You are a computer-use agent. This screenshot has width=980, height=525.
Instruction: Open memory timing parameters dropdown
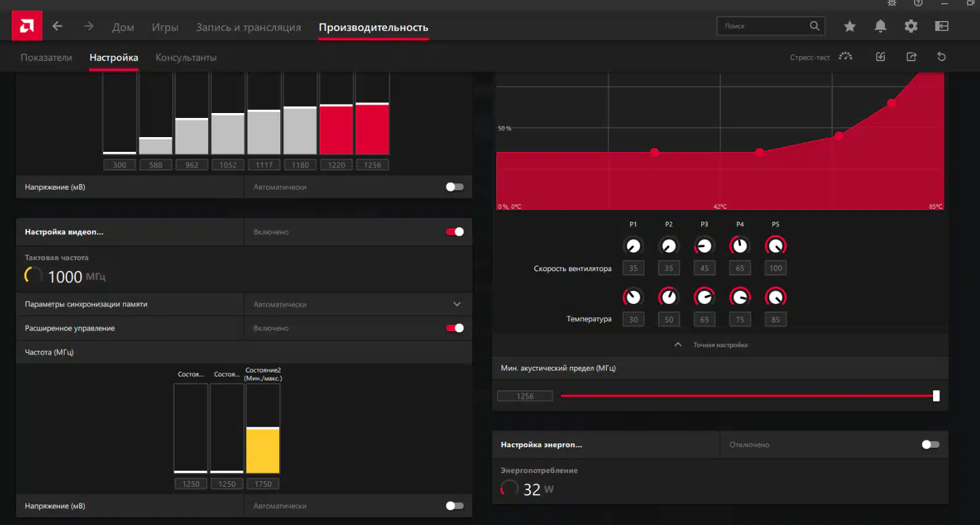coord(456,304)
